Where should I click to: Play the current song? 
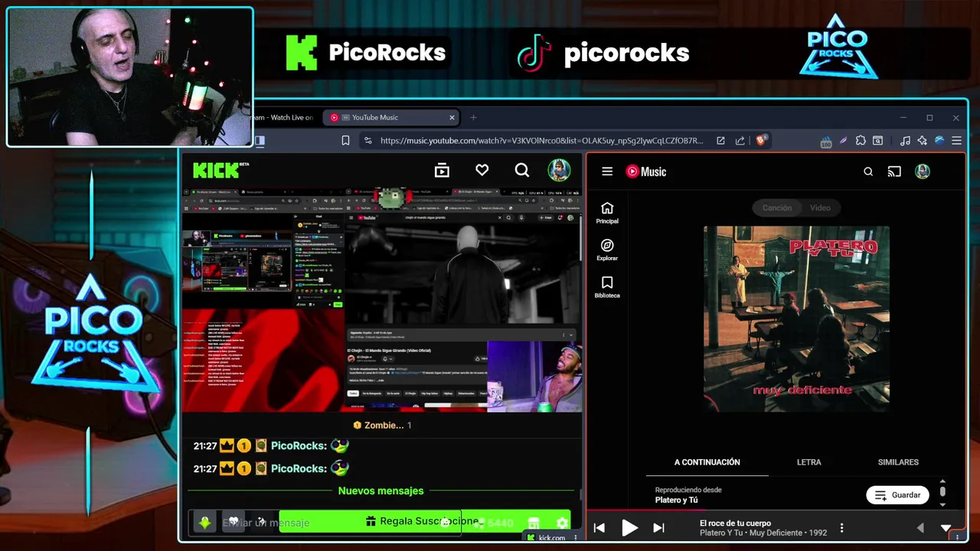tap(629, 527)
